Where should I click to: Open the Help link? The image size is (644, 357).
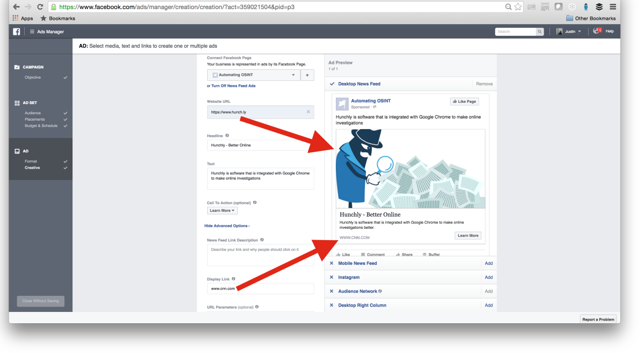pos(610,31)
